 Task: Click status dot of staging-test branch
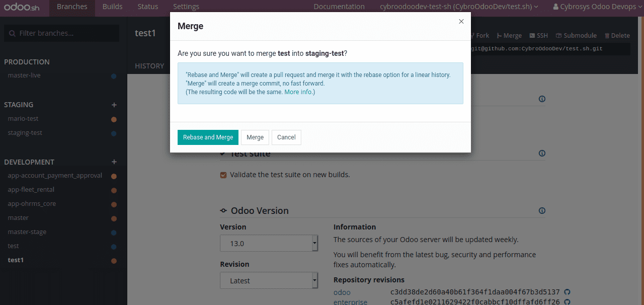(114, 133)
